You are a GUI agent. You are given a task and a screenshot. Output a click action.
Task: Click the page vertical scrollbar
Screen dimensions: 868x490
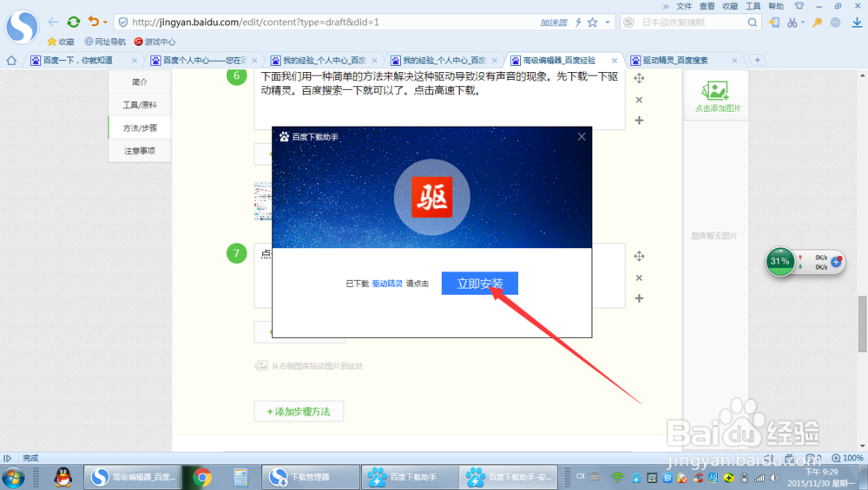click(x=863, y=323)
